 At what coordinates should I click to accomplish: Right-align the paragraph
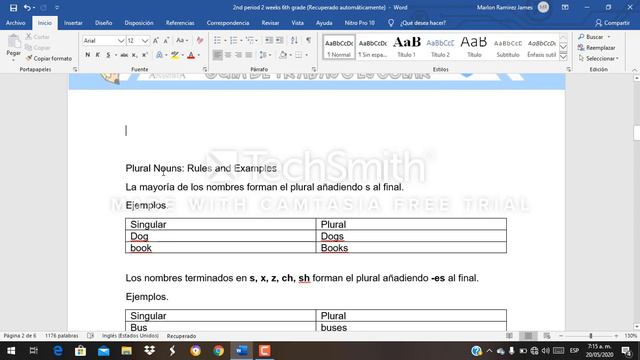(x=238, y=55)
